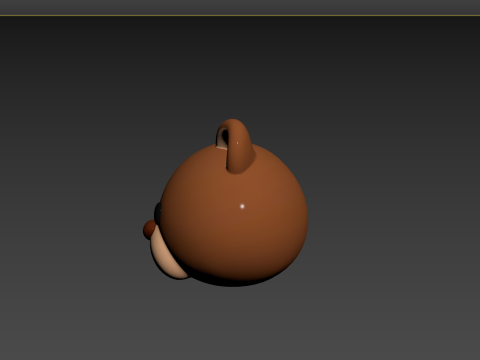Select the black eye on the head
480x360 pixels.
(157, 212)
